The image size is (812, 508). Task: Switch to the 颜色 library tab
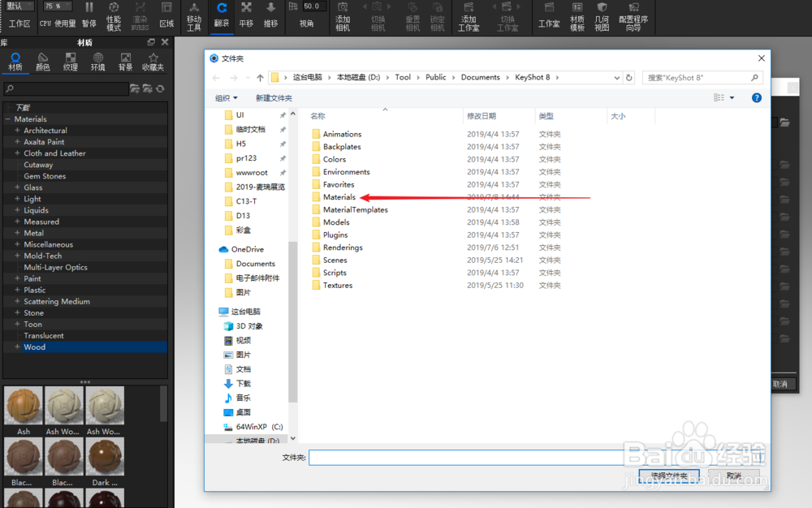pos(42,62)
